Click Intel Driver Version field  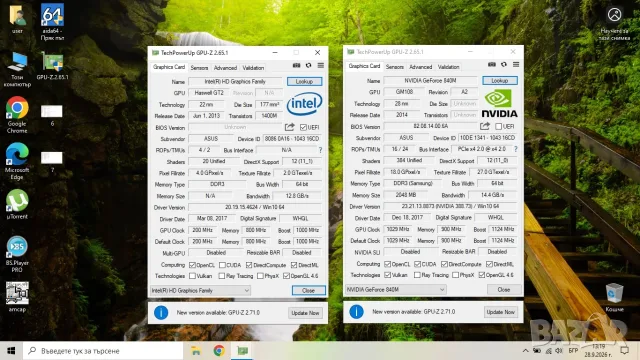[255, 207]
